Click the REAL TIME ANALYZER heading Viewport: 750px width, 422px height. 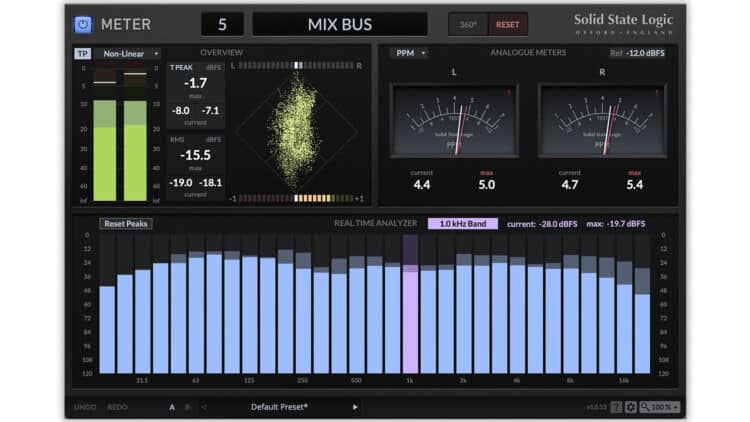[375, 223]
